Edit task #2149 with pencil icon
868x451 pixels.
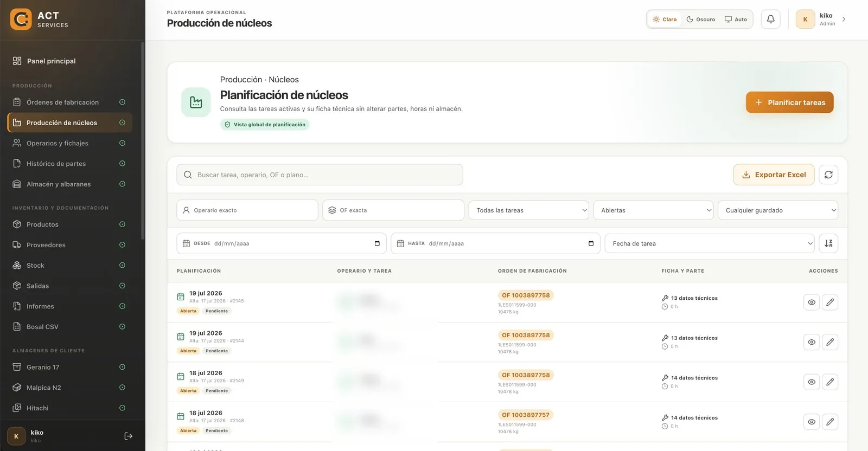click(830, 382)
